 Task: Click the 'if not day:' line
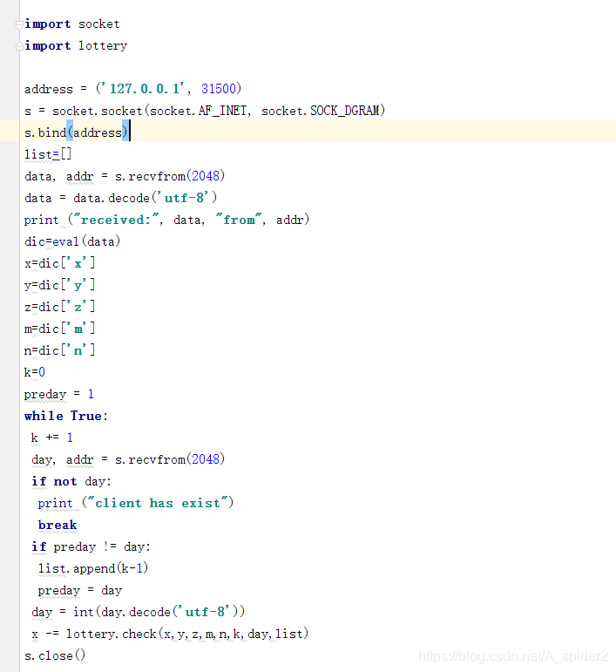(x=71, y=481)
